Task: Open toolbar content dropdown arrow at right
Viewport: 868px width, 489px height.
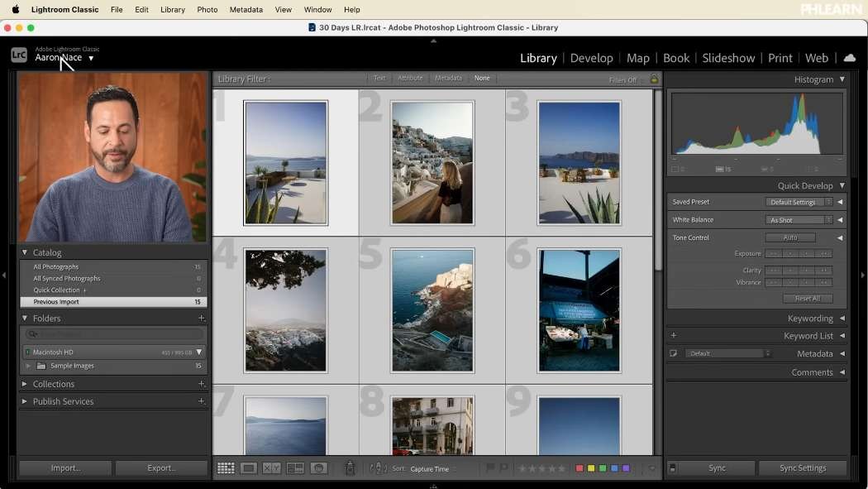Action: [651, 468]
